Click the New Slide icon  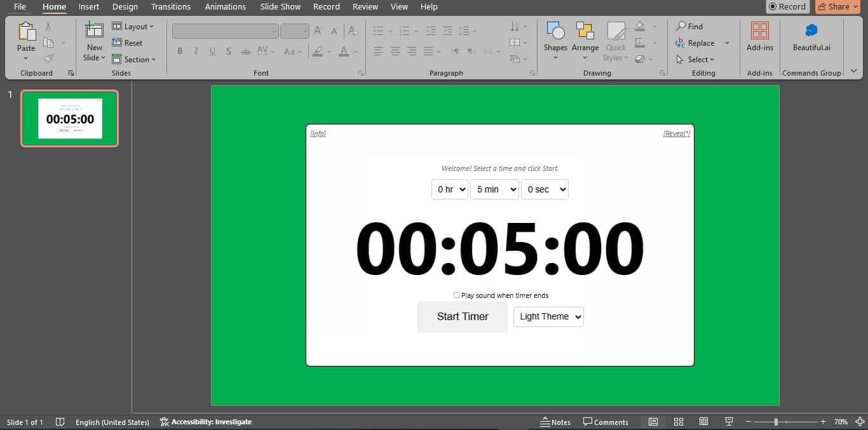point(95,30)
